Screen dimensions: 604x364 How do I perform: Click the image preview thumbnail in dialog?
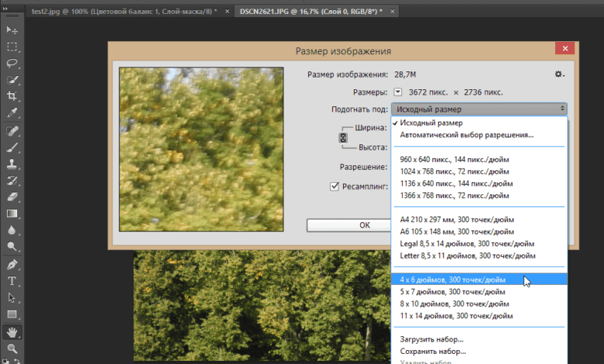point(190,149)
